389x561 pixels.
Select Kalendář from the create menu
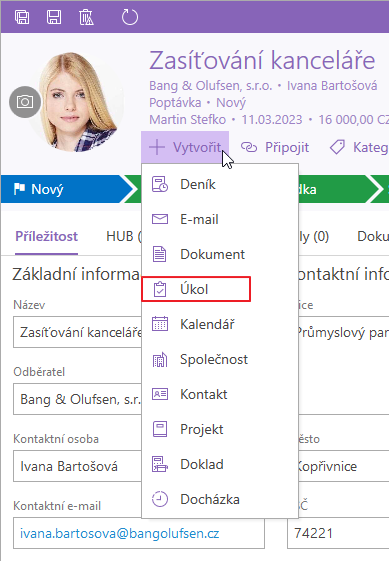[x=220, y=324]
